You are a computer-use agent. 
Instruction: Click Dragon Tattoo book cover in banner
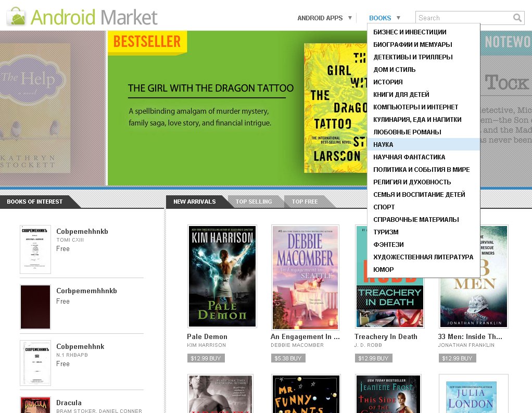coord(335,108)
